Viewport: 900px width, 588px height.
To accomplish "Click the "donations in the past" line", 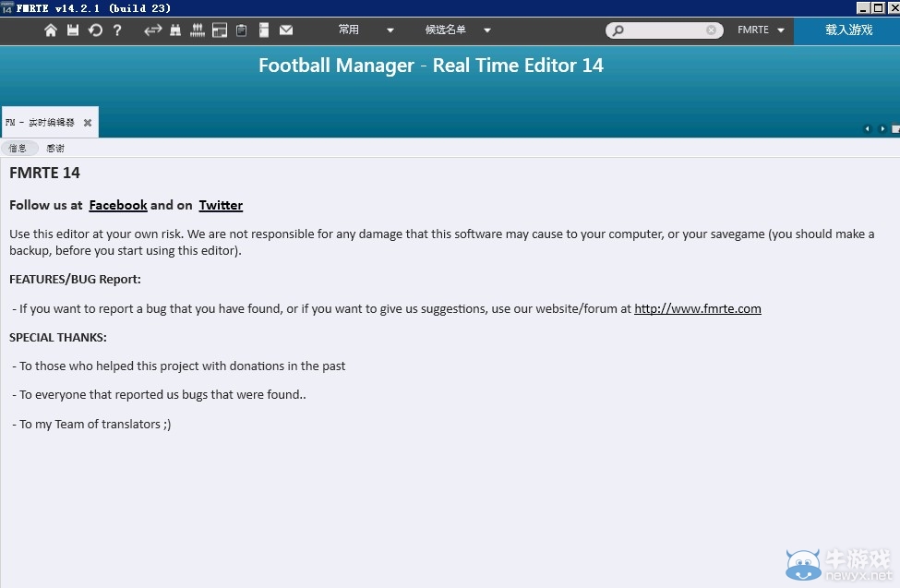I will pyautogui.click(x=179, y=366).
